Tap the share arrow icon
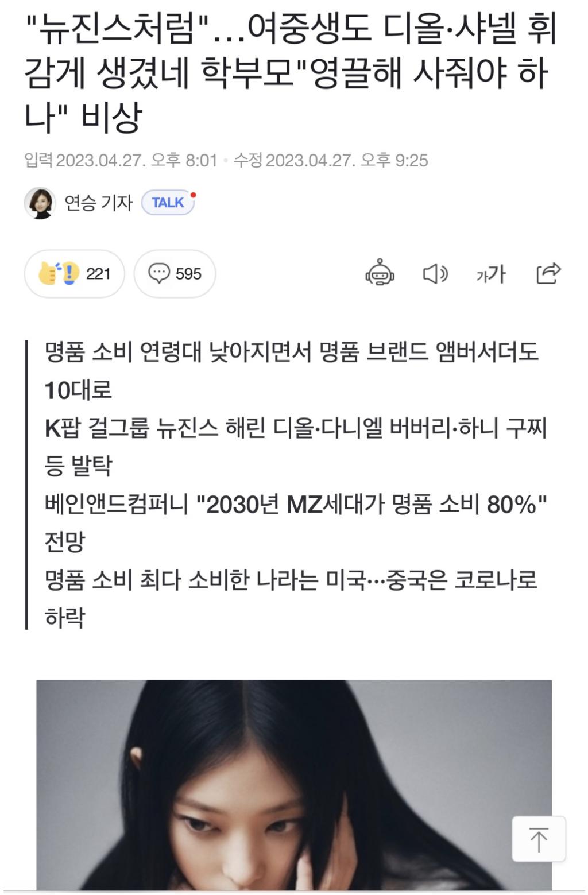 (548, 273)
